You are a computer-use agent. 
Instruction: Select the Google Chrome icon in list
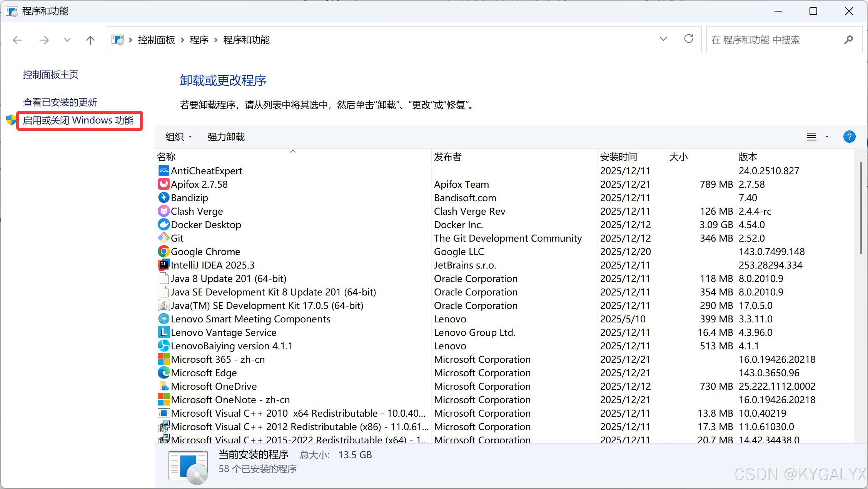[164, 252]
